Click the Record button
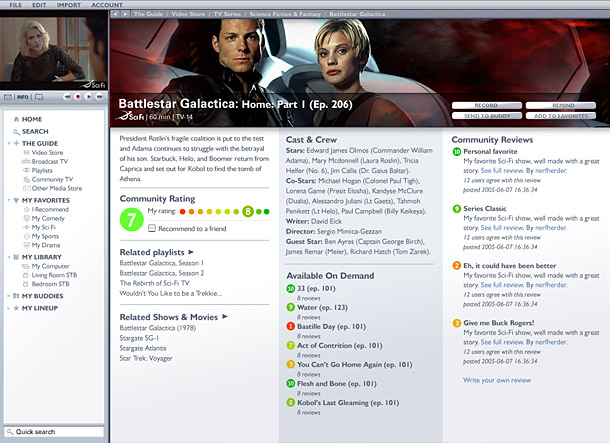Image resolution: width=610 pixels, height=443 pixels. pos(487,105)
